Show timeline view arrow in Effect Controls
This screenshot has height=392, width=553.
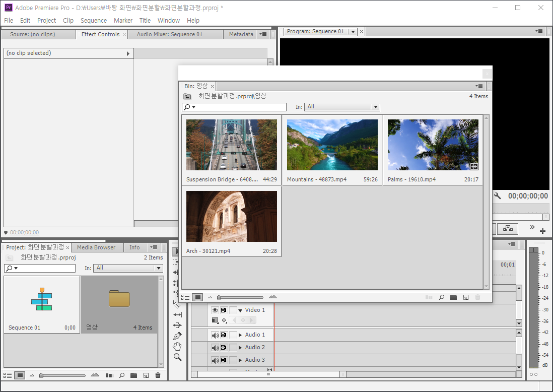coord(128,53)
